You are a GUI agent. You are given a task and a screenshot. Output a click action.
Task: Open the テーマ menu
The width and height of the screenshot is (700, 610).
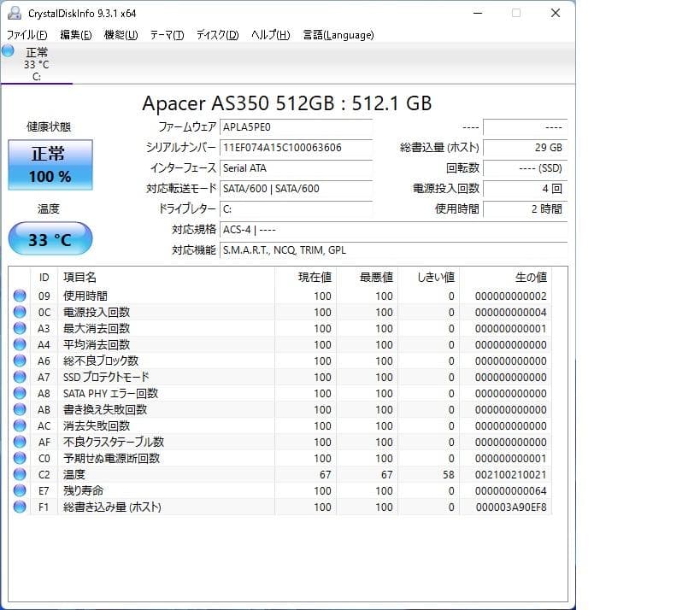click(167, 35)
